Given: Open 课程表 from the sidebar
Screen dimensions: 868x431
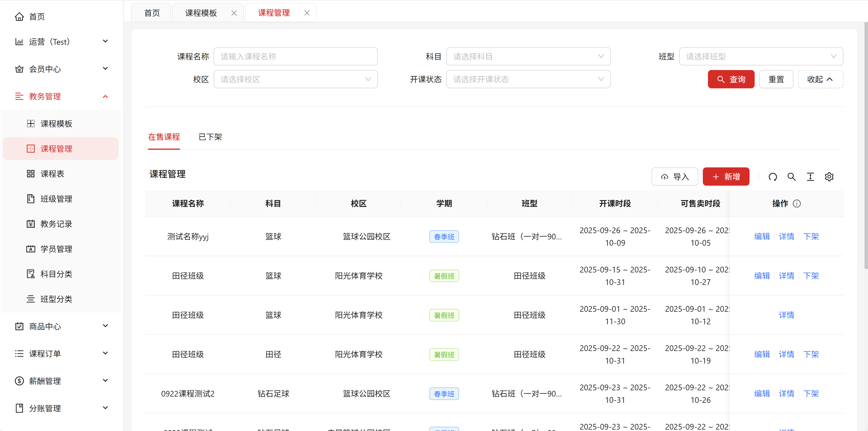Looking at the screenshot, I should [52, 174].
